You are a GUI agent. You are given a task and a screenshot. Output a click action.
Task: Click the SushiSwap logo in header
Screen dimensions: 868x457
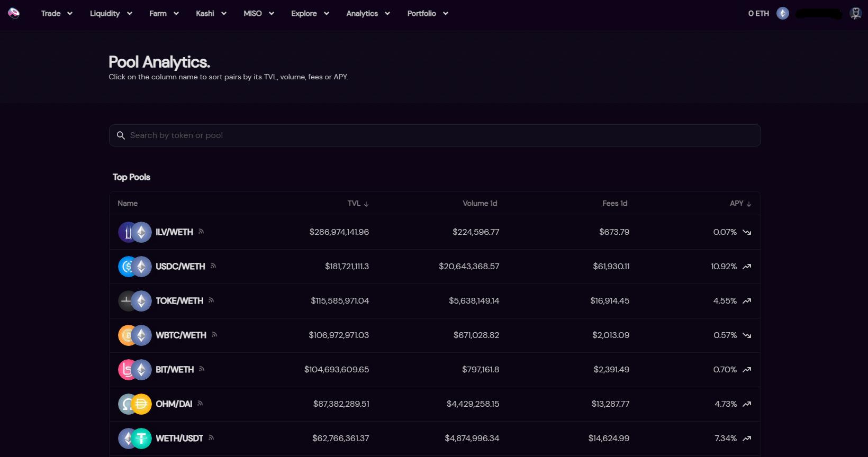[14, 13]
